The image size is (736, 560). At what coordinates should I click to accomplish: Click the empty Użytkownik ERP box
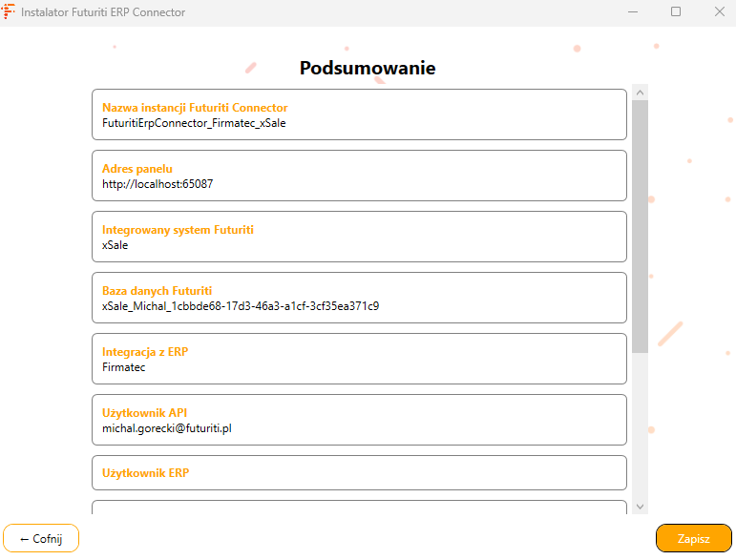(x=359, y=472)
